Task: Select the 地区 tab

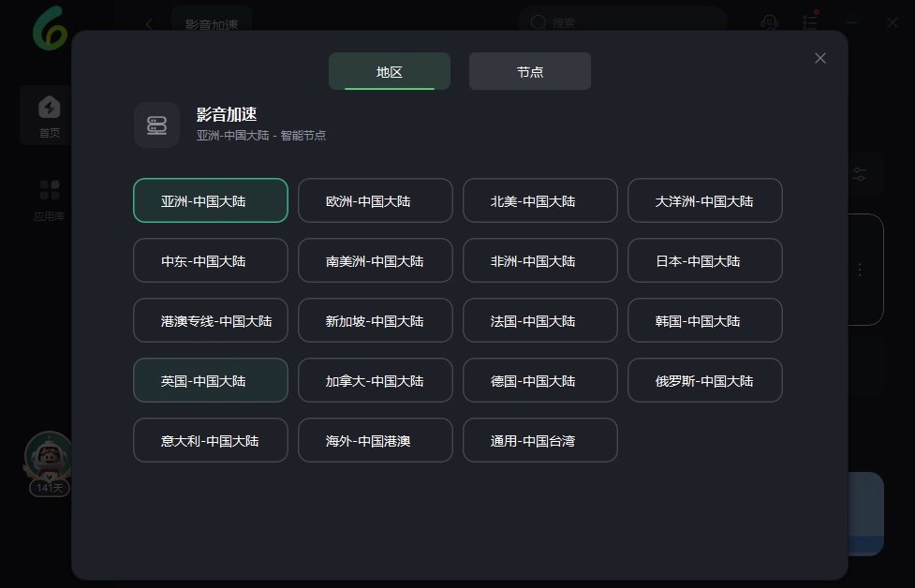Action: tap(389, 71)
